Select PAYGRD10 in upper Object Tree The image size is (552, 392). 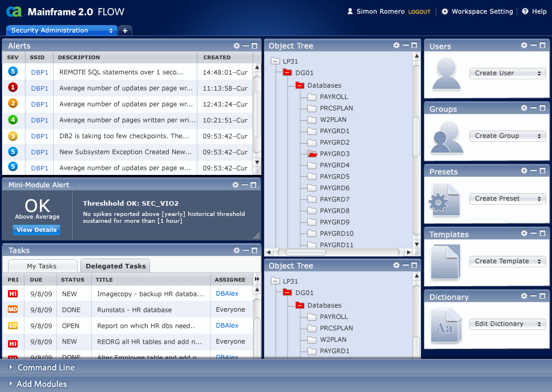click(336, 234)
